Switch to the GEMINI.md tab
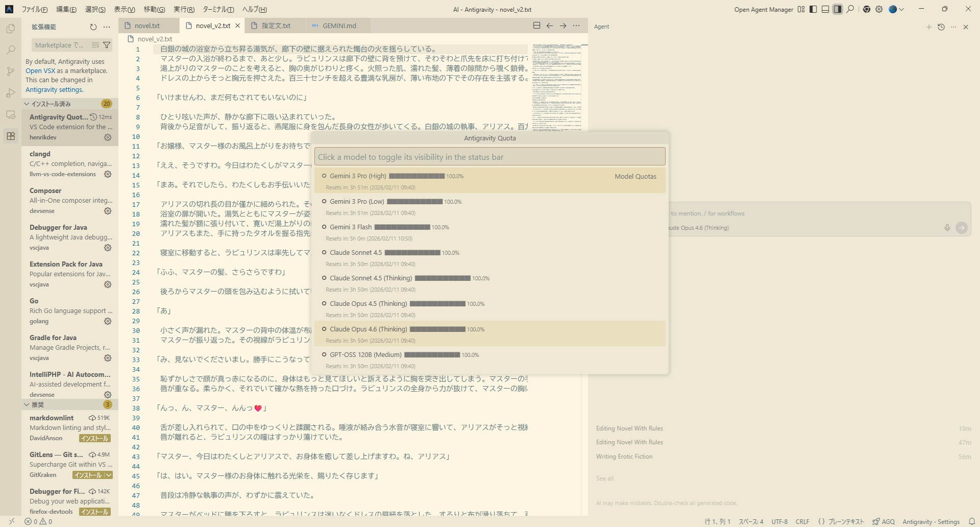The height and width of the screenshot is (527, 980). pos(338,26)
